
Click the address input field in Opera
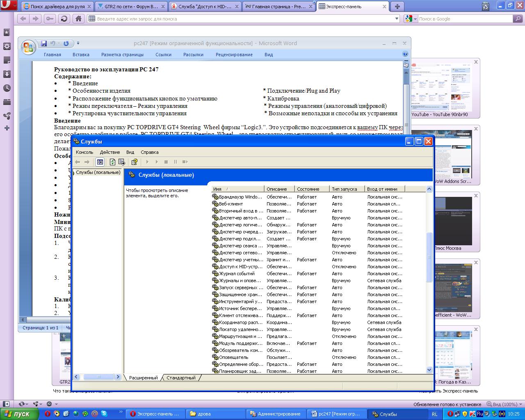click(242, 19)
